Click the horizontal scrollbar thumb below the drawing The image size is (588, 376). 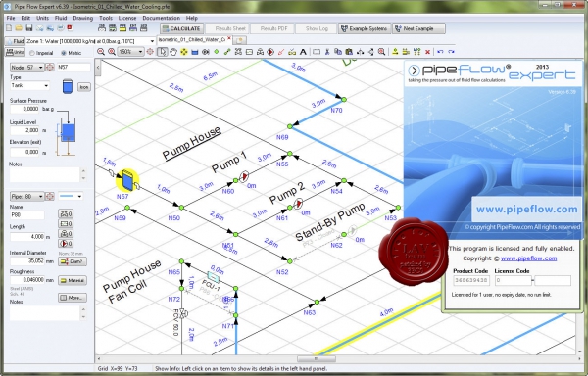[x=317, y=359]
